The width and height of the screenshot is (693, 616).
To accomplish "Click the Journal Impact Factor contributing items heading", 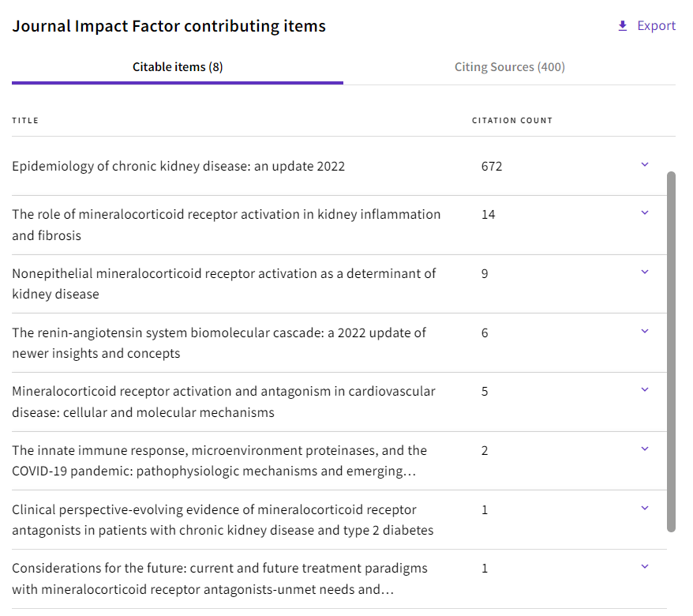I will [169, 26].
